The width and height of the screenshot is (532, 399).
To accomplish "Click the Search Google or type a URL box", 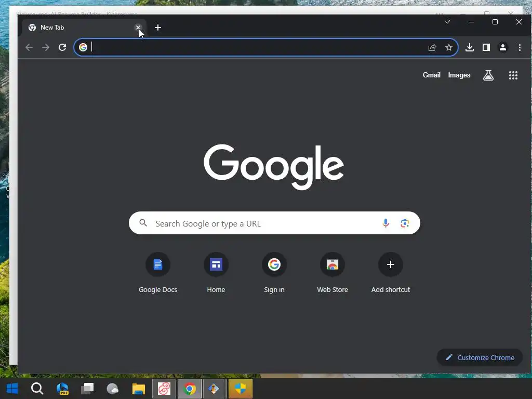I will (274, 223).
